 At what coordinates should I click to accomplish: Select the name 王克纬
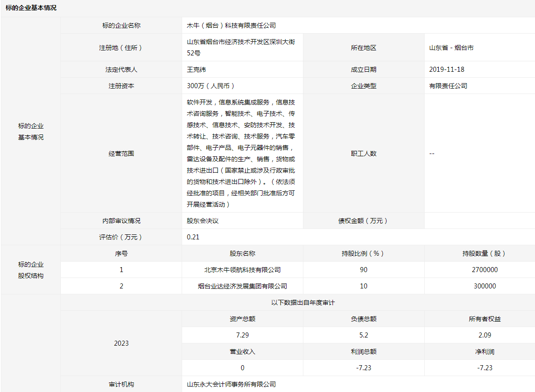click(x=196, y=69)
